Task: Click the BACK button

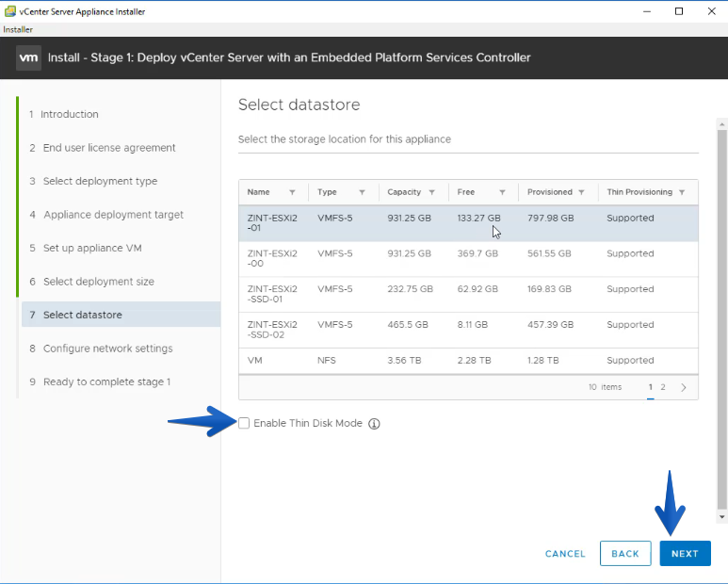Action: 625,553
